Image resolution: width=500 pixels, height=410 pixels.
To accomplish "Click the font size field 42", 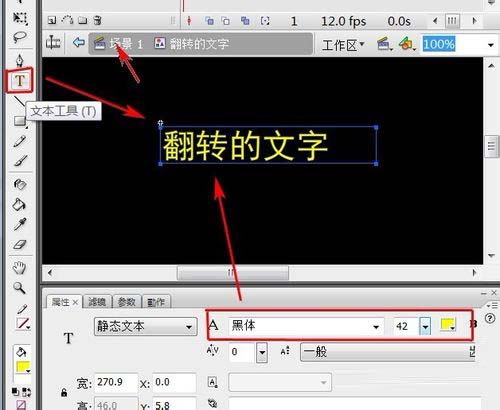I will 406,326.
